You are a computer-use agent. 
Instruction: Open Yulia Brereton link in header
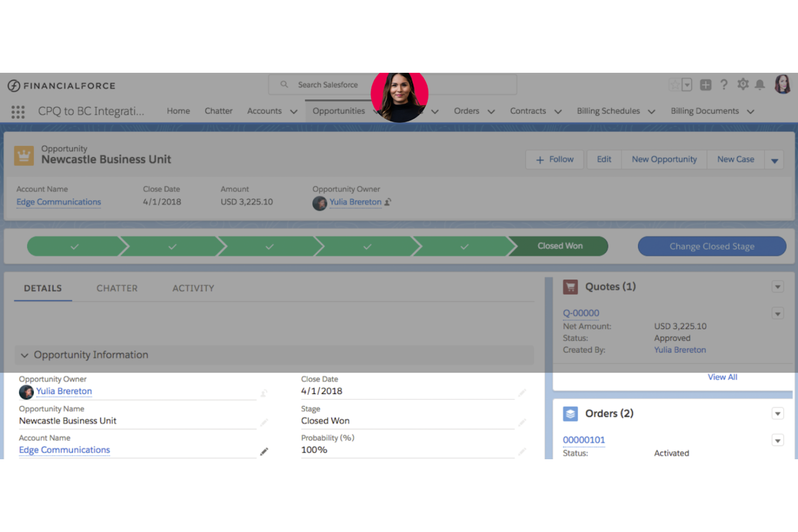click(x=355, y=202)
